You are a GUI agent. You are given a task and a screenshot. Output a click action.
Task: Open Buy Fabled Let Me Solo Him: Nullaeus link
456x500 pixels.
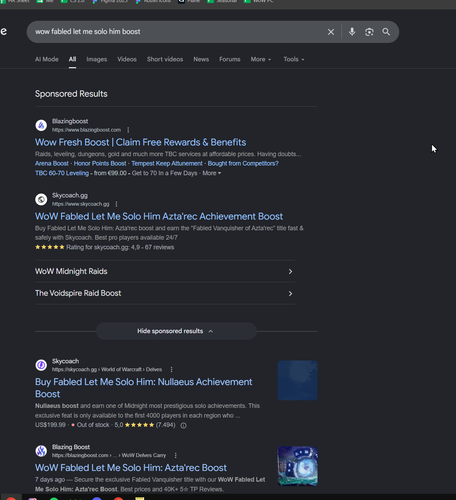143,388
